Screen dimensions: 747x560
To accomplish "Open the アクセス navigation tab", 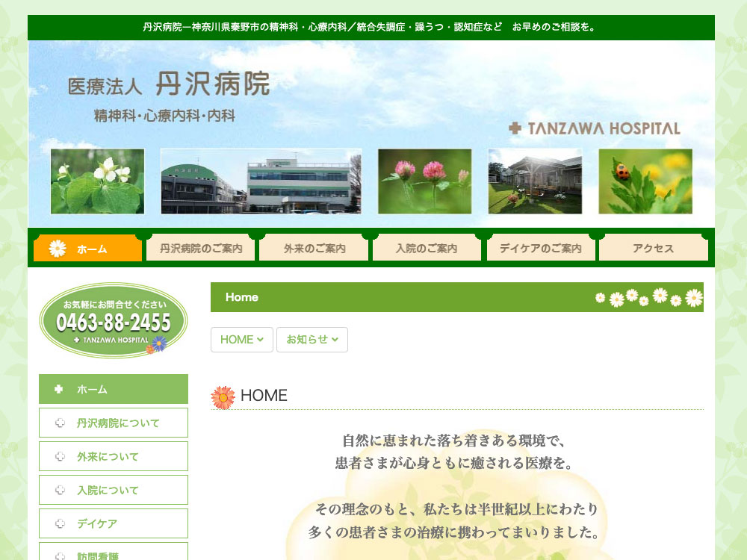I will click(654, 248).
